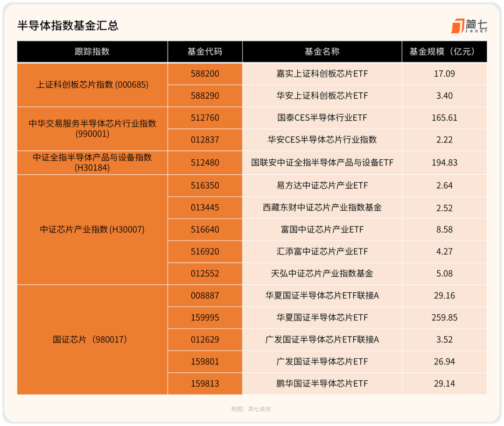
Task: Select fund name 易方达中证芯片产业ETF
Action: coord(322,185)
